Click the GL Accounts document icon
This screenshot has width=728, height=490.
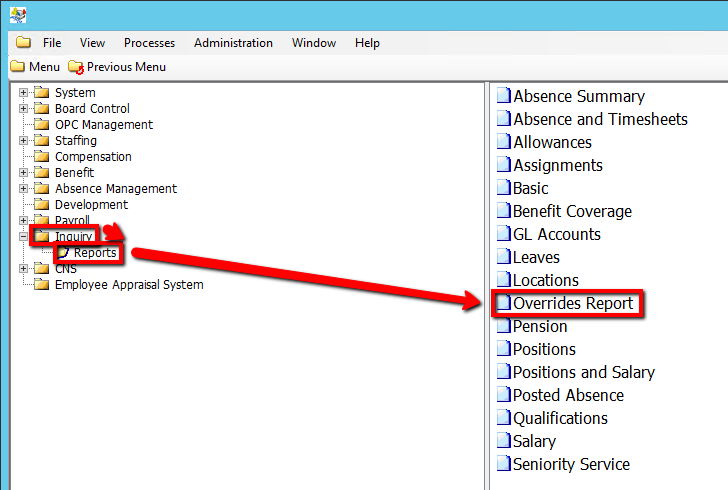pyautogui.click(x=504, y=235)
